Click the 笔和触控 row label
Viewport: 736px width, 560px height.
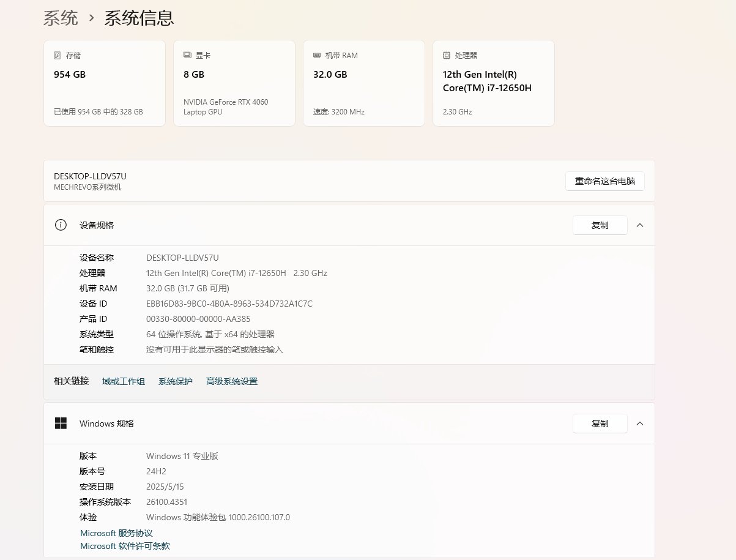pos(97,349)
